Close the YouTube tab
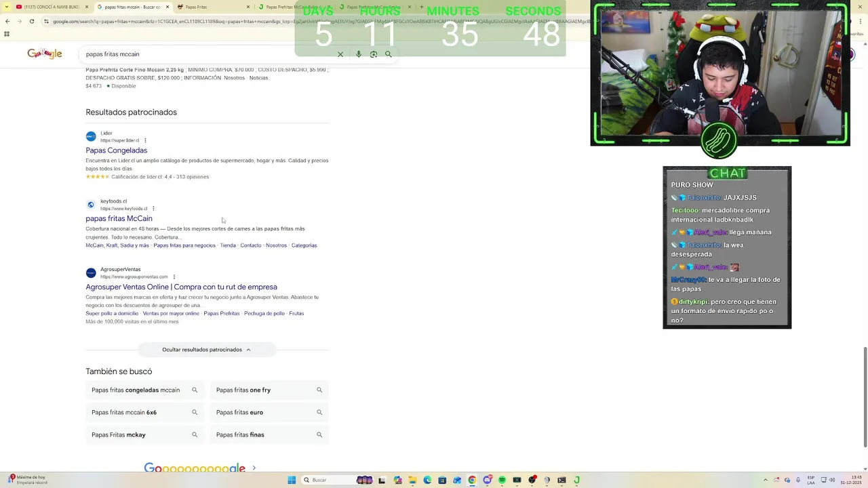The width and height of the screenshot is (868, 488). (86, 7)
